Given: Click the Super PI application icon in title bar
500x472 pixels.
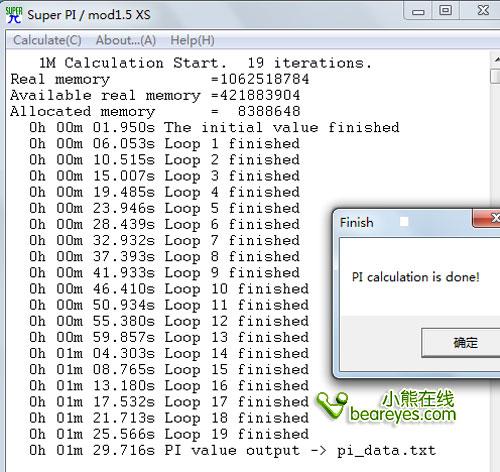Looking at the screenshot, I should pyautogui.click(x=14, y=15).
